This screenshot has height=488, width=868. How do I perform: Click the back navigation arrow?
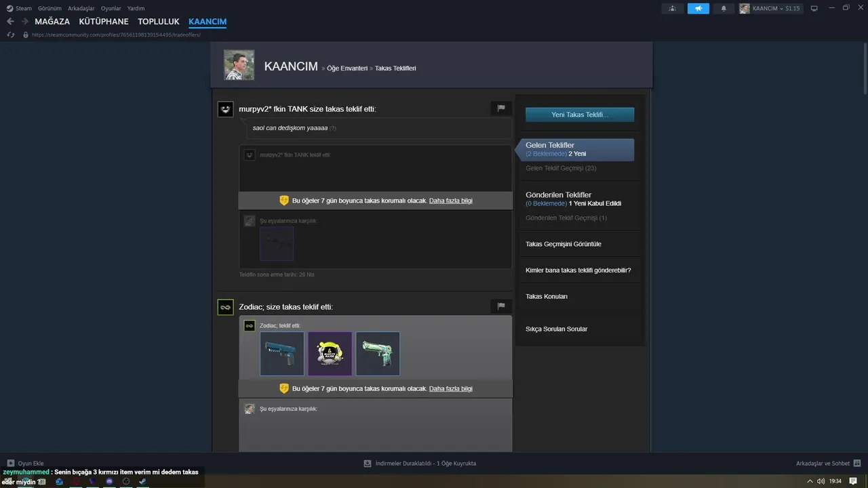[10, 22]
